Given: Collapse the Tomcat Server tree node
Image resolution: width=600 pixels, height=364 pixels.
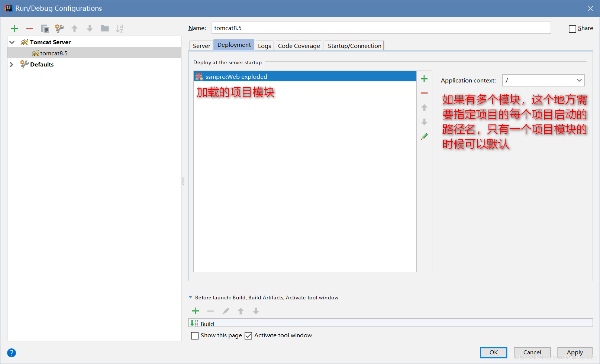Looking at the screenshot, I should (x=12, y=42).
